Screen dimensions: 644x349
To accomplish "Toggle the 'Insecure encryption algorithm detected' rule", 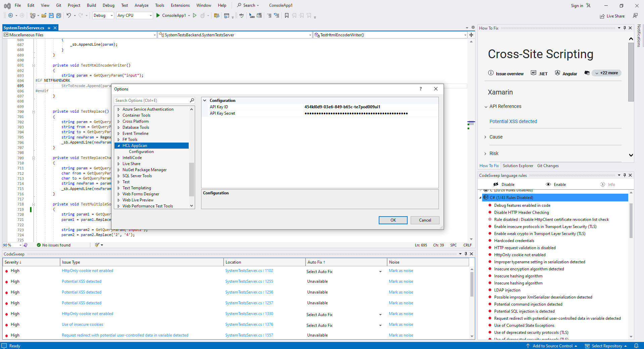I will [x=490, y=269].
